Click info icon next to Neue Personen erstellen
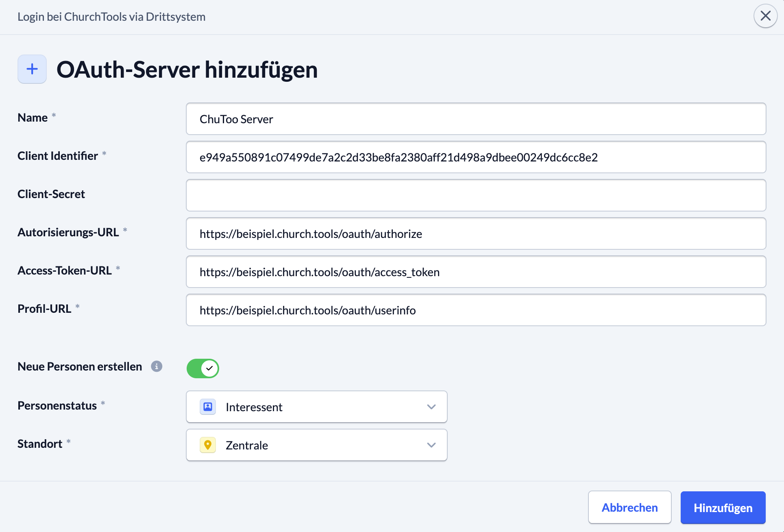 point(157,366)
